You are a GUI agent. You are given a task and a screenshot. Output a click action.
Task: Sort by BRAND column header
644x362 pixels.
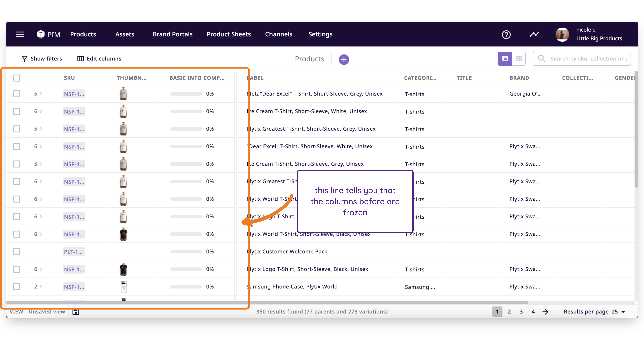519,78
